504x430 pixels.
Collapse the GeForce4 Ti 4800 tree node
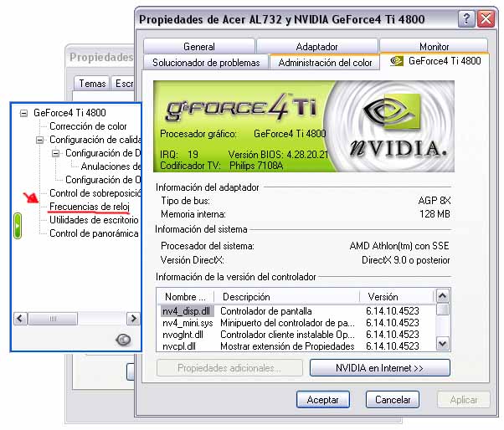tap(23, 113)
